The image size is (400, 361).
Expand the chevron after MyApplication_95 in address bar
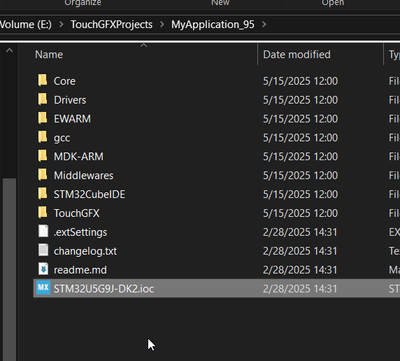pos(264,24)
